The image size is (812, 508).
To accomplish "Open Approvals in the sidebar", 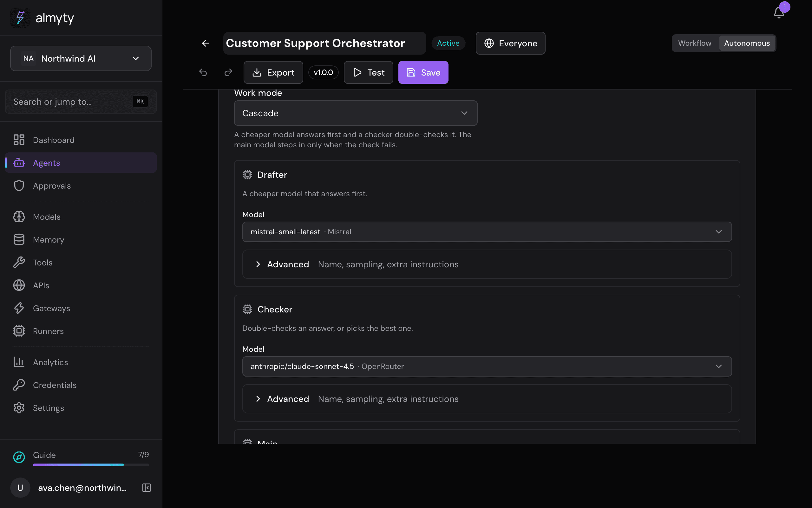I will [x=81, y=185].
